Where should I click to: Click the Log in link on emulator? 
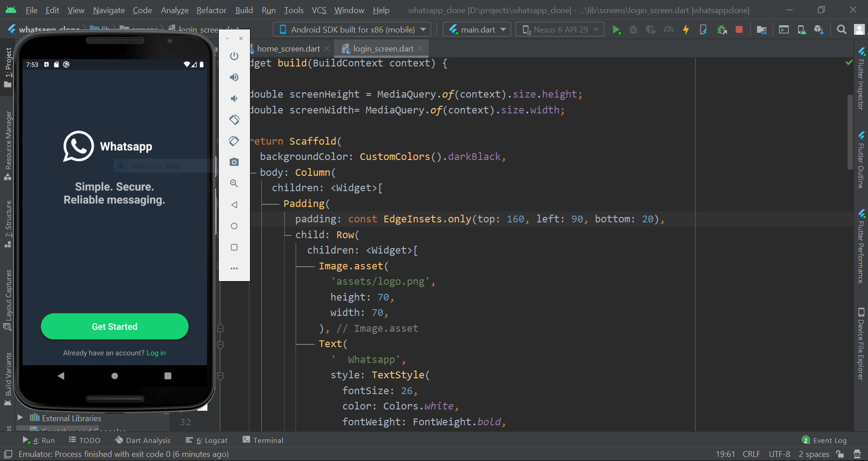point(156,353)
